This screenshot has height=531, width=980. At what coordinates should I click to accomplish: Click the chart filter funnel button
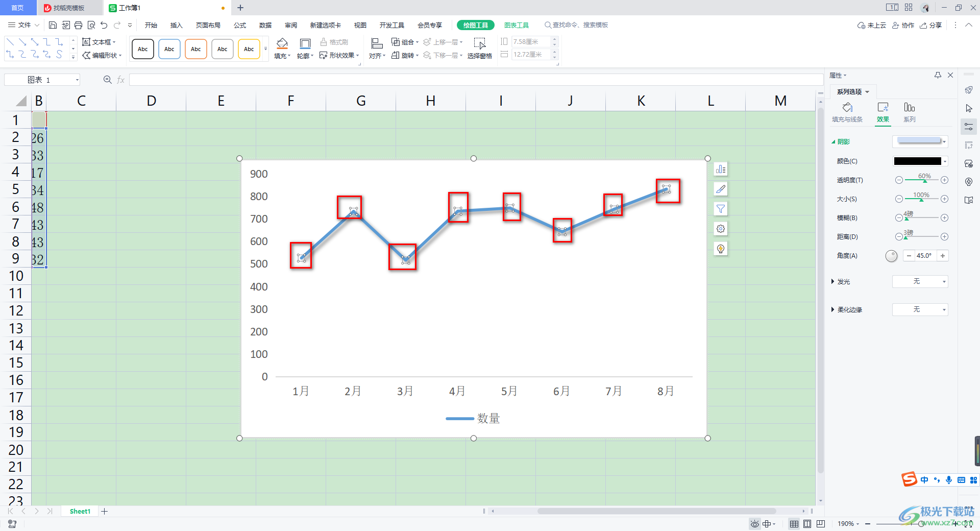pyautogui.click(x=720, y=209)
